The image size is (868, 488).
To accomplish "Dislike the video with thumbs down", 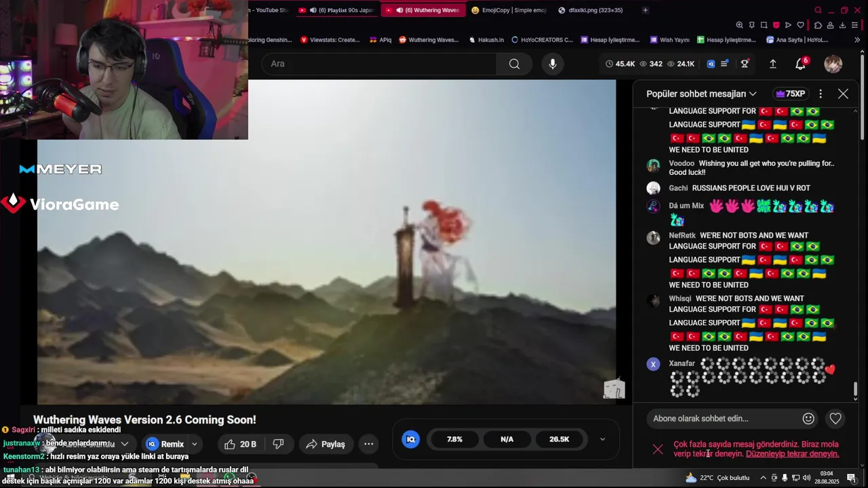I will point(278,444).
